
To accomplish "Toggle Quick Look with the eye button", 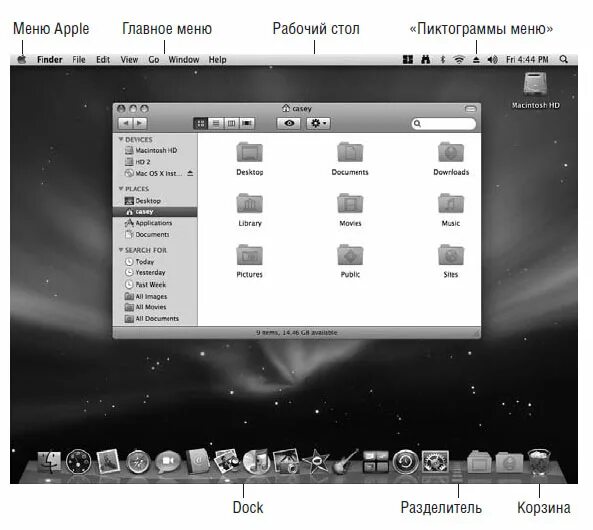I will pyautogui.click(x=289, y=123).
